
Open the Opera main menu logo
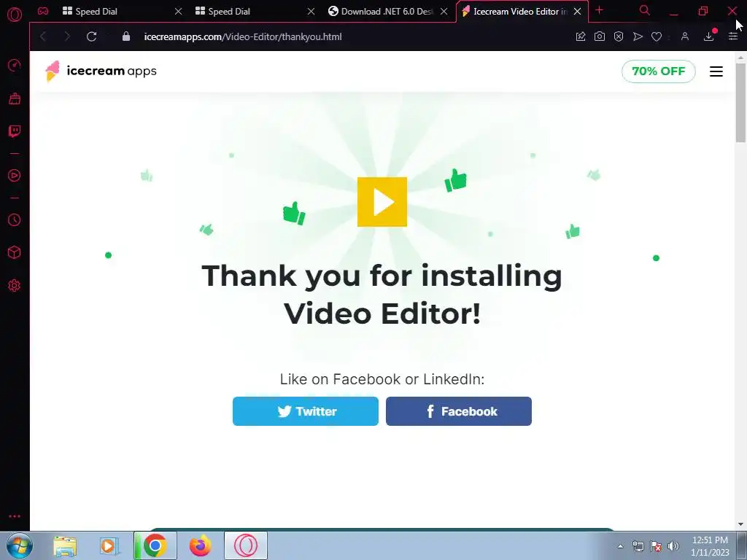(15, 15)
